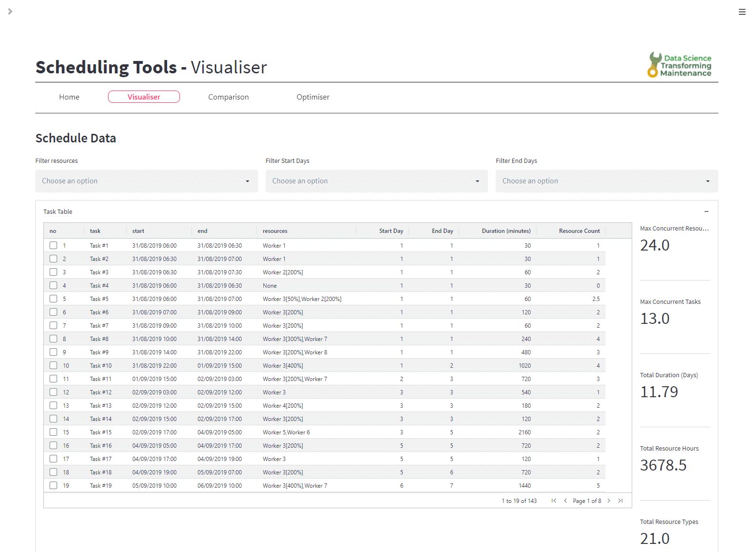Open the Filter Start Days dropdown

(376, 181)
